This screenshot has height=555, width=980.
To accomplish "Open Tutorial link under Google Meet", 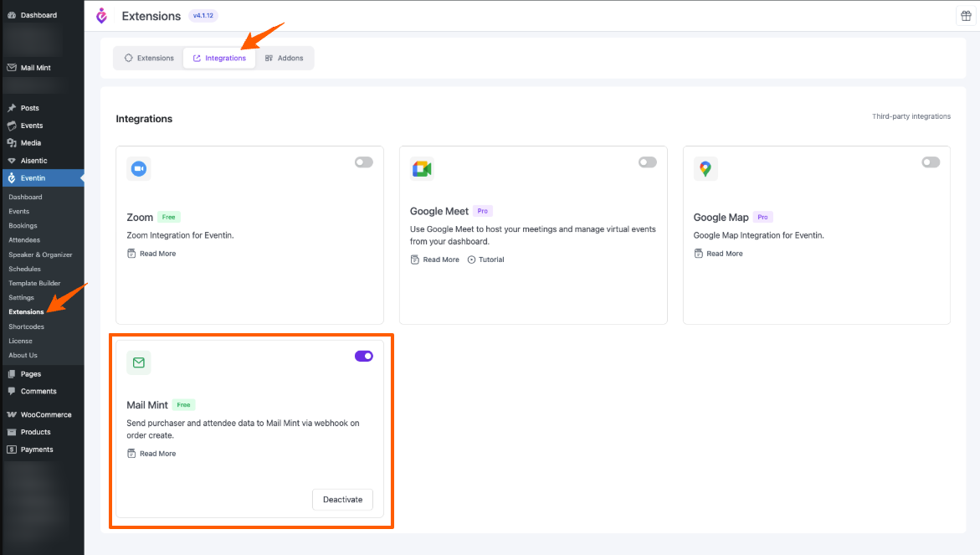I will pos(491,260).
